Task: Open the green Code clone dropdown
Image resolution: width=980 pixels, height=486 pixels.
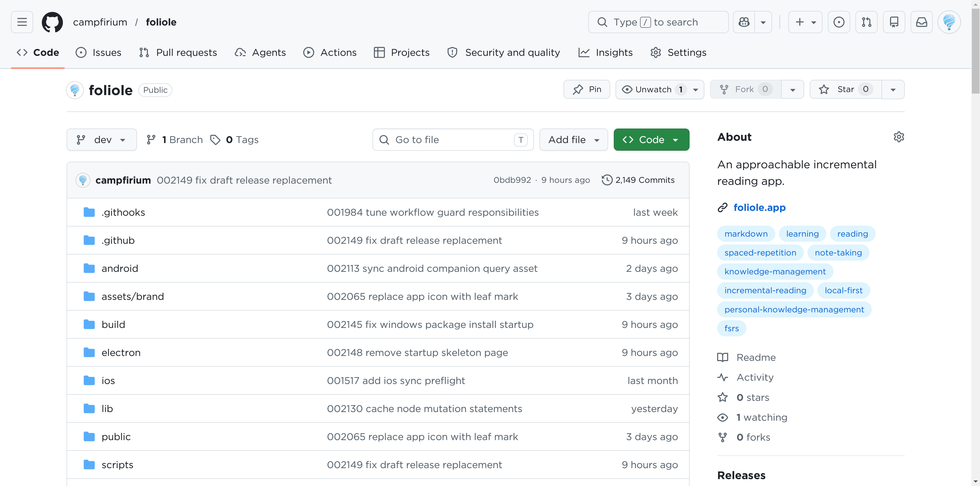Action: (651, 139)
